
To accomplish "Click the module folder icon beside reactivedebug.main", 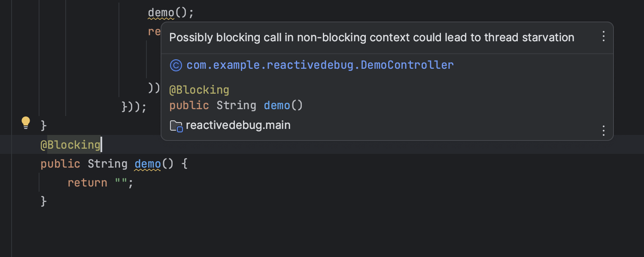I will (176, 126).
